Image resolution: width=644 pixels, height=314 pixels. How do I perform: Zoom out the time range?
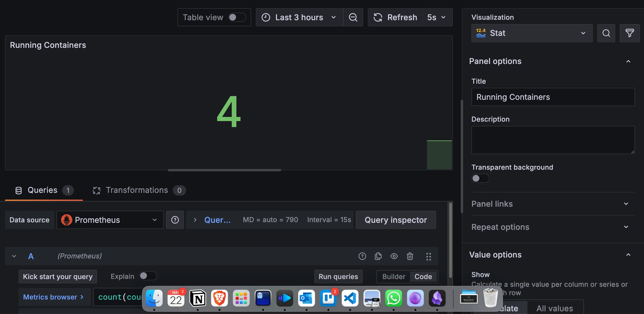(x=353, y=17)
